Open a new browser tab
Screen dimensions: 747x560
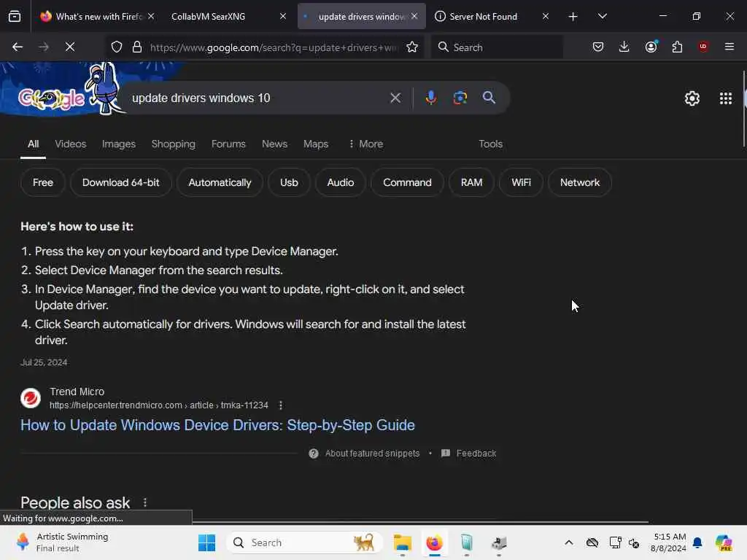tap(573, 17)
